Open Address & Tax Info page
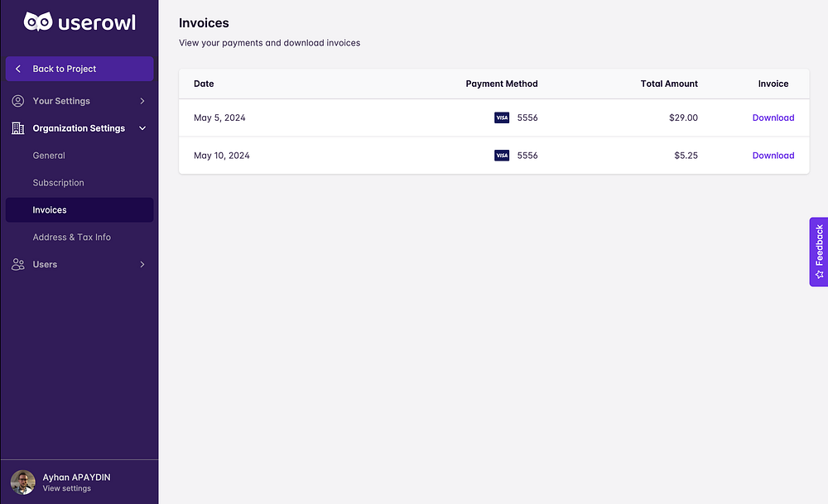 click(72, 238)
